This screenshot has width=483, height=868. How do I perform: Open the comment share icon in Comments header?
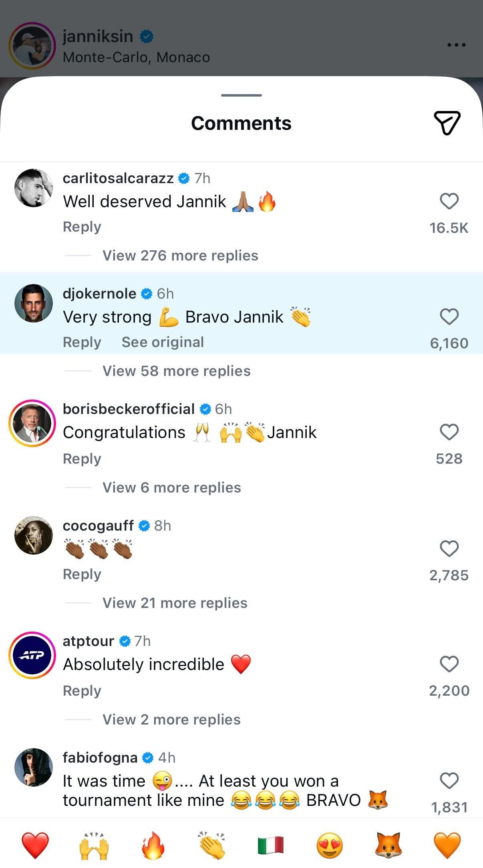click(447, 123)
